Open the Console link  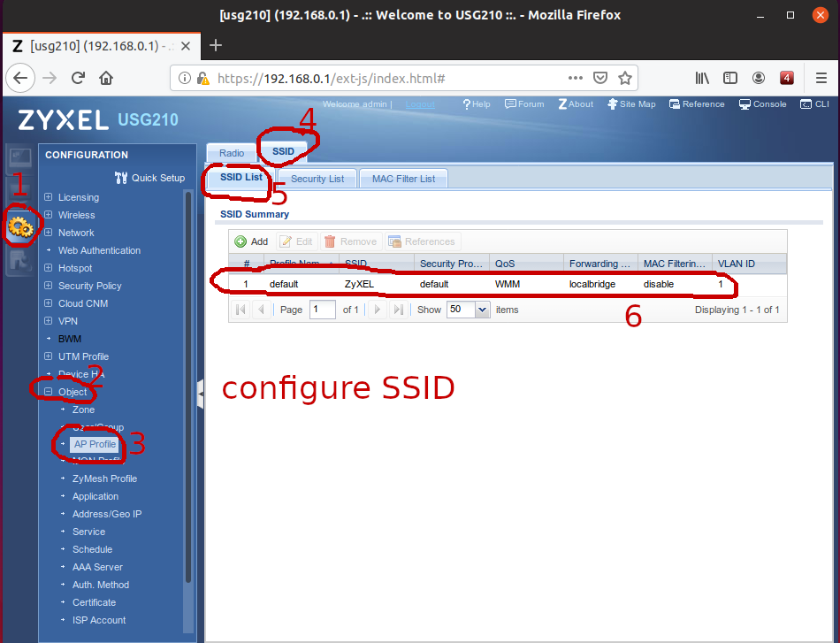762,104
